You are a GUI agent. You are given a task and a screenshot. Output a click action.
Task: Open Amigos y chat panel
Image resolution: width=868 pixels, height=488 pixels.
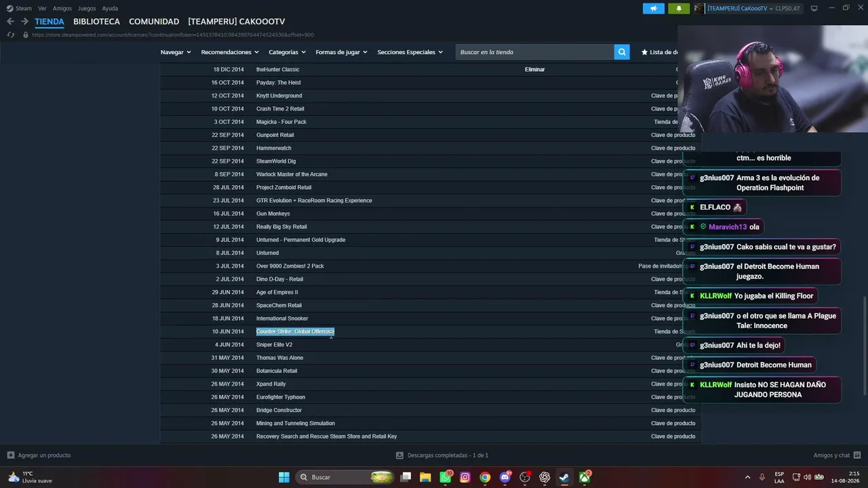(837, 455)
